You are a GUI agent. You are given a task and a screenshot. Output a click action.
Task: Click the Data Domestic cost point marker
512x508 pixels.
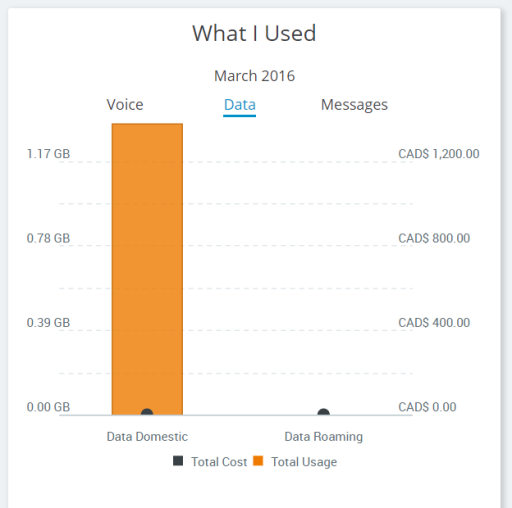coord(147,412)
